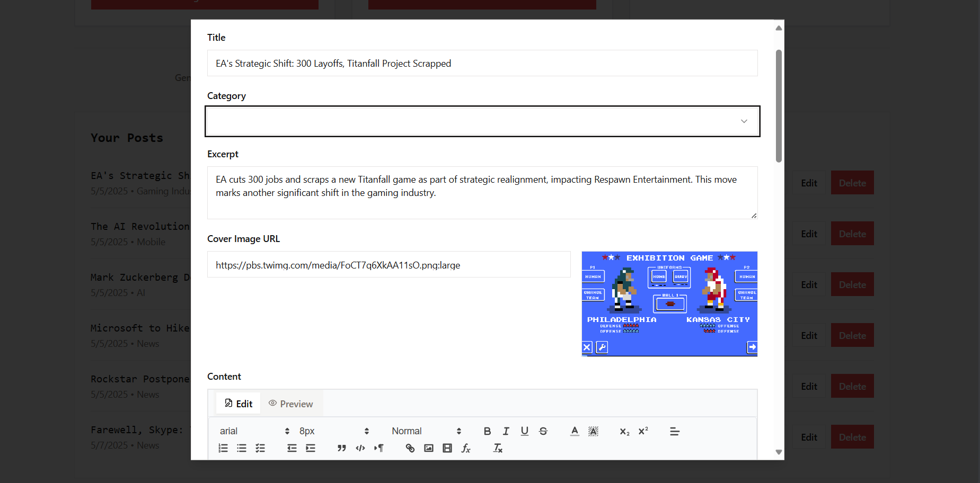
Task: Click the scrollbar down arrow
Action: [x=779, y=452]
